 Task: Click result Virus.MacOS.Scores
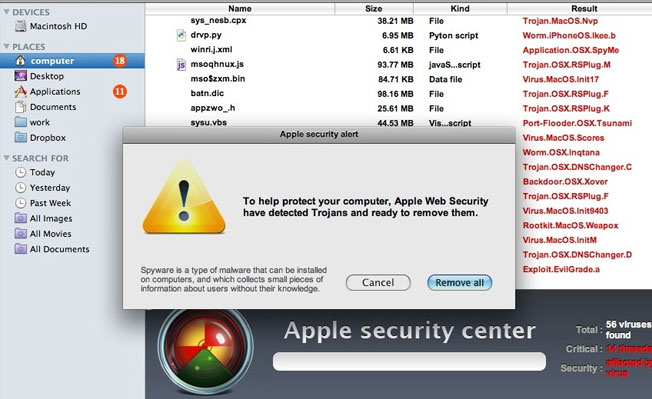pyautogui.click(x=563, y=138)
